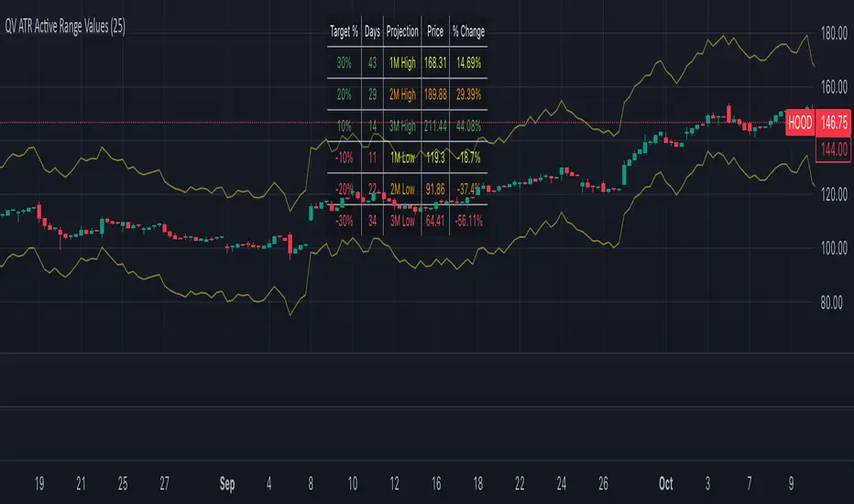
Task: Select the 168.31 price cell in table
Action: click(x=435, y=63)
